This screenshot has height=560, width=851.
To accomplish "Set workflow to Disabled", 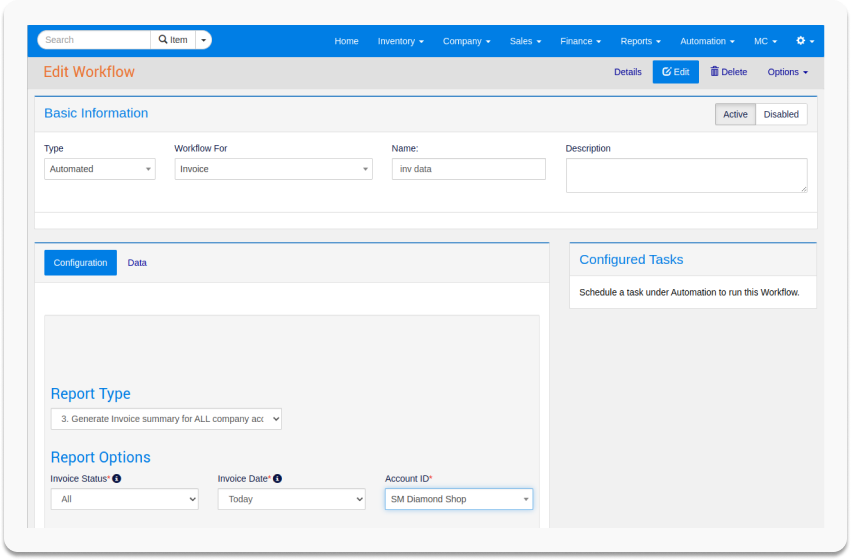I will (x=781, y=114).
